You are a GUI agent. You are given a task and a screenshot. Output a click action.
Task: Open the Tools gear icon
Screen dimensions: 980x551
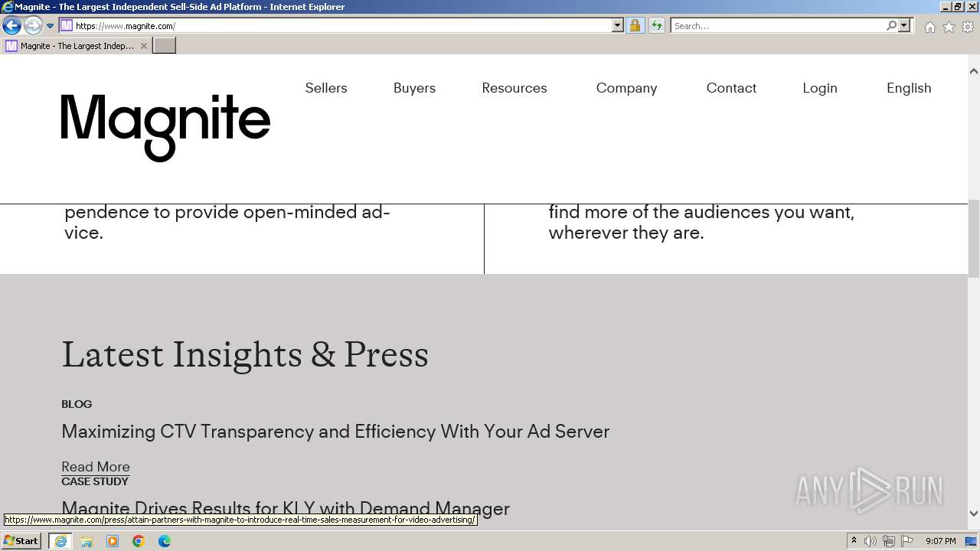click(x=968, y=27)
